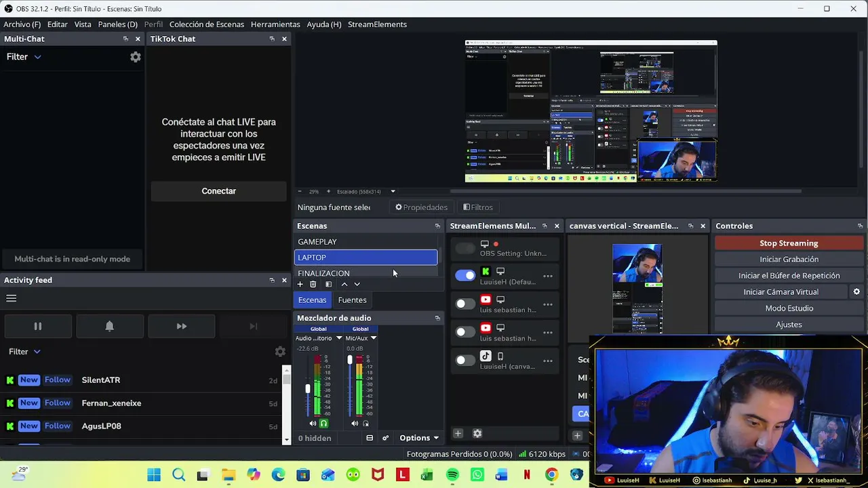The height and width of the screenshot is (488, 868).
Task: Enable the first YouTube luis sebastian toggle
Action: (x=465, y=304)
